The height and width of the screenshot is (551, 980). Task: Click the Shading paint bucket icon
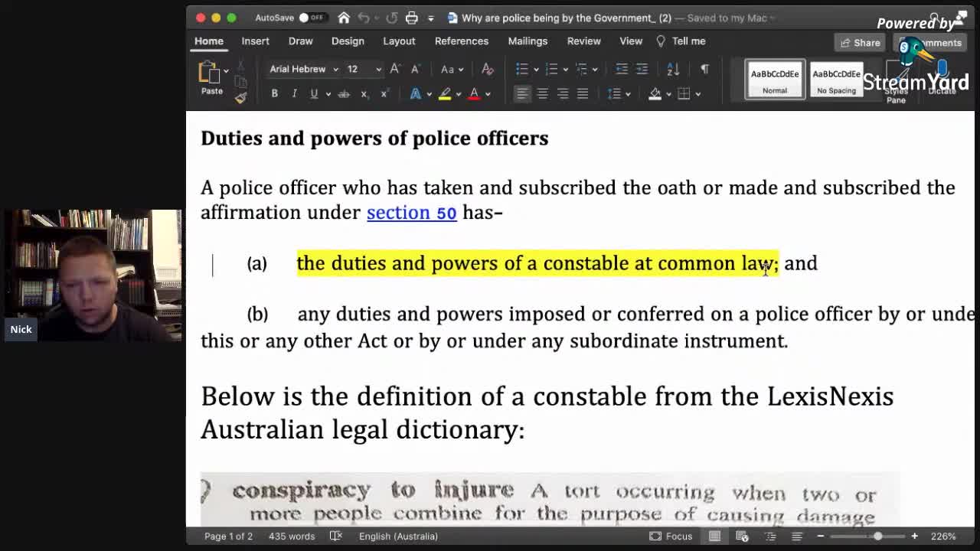click(655, 93)
